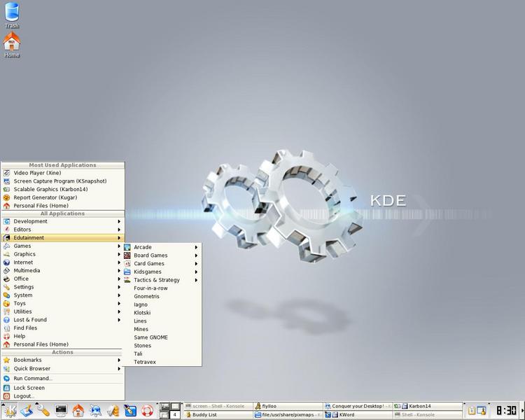Switch to the flylloo taskbar window
This screenshot has height=420, width=525.
click(288, 406)
